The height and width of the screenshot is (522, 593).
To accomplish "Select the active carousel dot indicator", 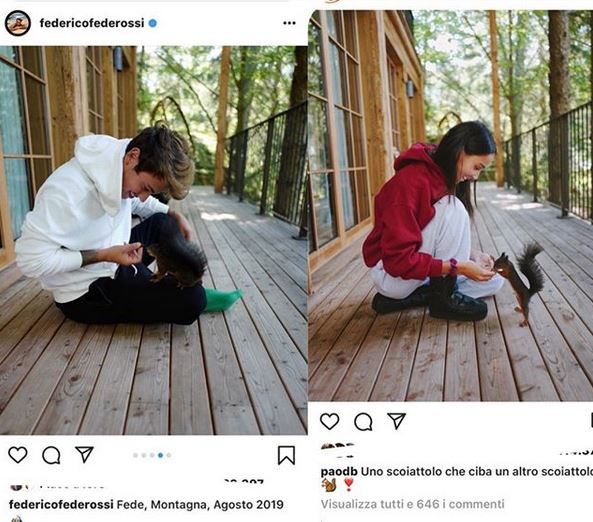I will (x=160, y=455).
